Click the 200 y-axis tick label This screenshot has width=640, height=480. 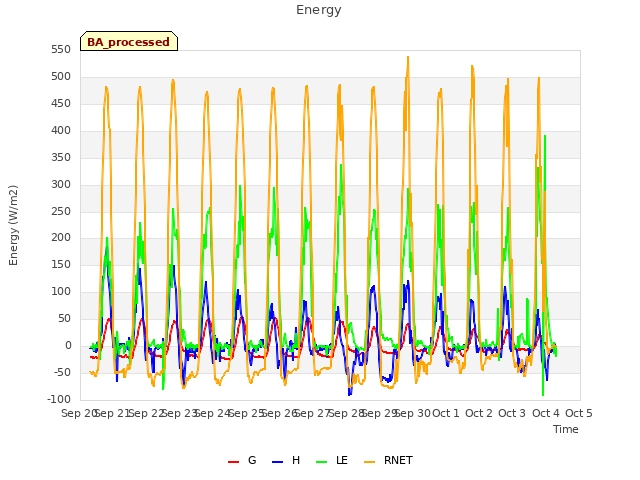tap(61, 238)
